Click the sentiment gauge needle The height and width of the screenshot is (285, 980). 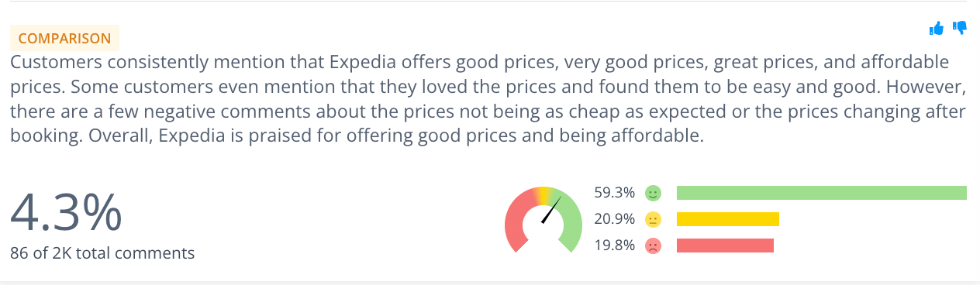click(551, 209)
